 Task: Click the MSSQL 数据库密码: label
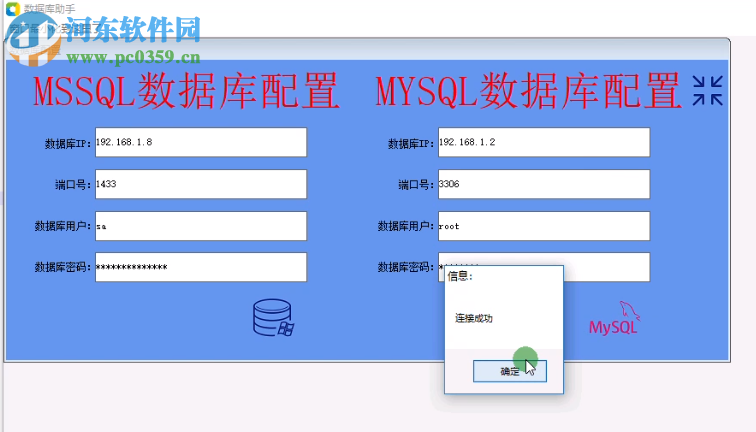62,267
